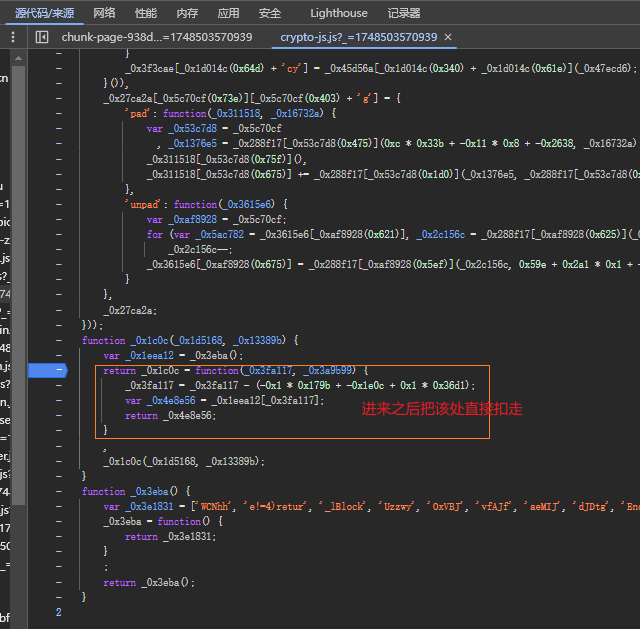The width and height of the screenshot is (640, 629).
Task: Click the 'OxVBJ' string in array
Action: (x=445, y=507)
